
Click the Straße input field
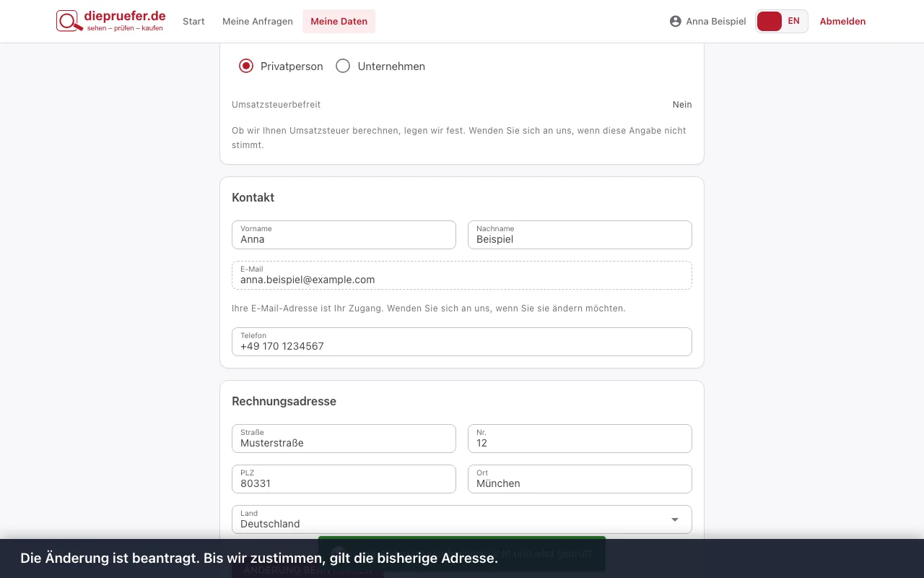[344, 439]
